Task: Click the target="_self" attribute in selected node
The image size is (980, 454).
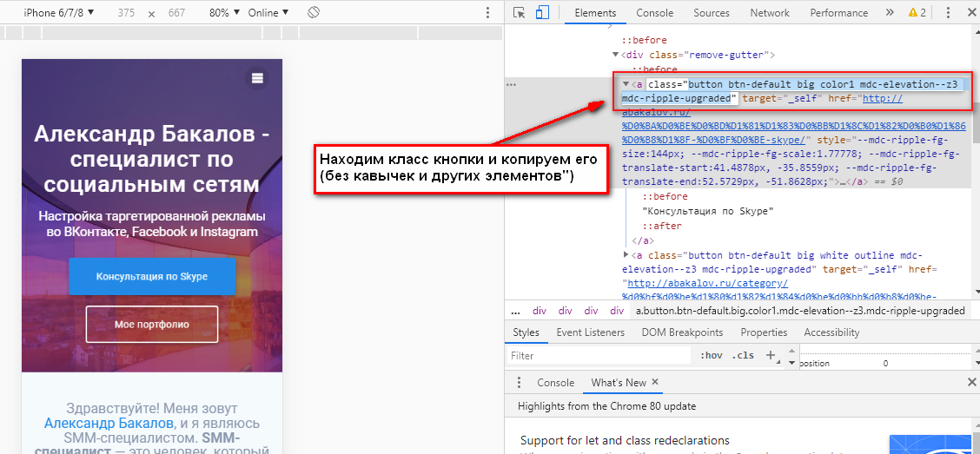Action: 783,98
